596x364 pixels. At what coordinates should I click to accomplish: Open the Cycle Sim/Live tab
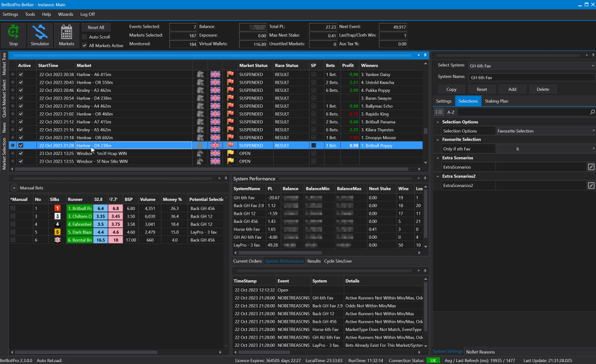click(x=338, y=261)
